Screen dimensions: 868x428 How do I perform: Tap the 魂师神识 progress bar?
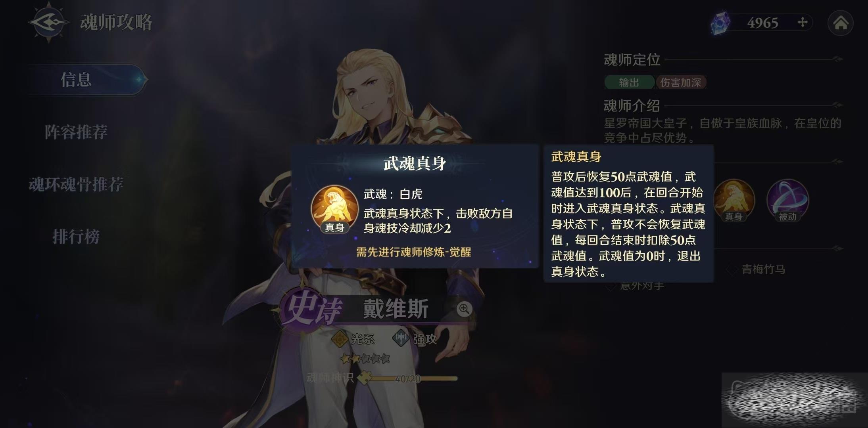409,378
